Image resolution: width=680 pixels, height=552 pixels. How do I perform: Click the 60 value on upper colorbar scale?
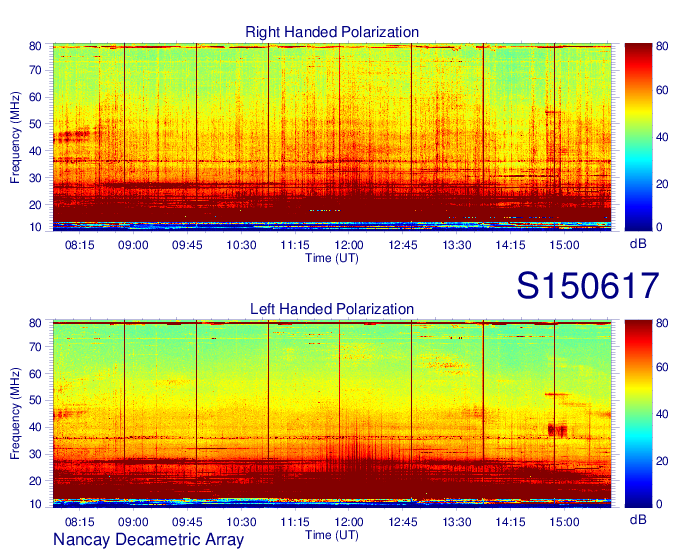tap(662, 90)
